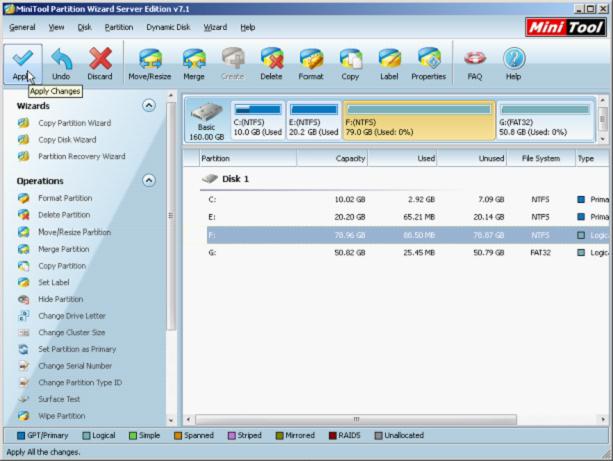The image size is (613, 461).
Task: Show partition Properties from toolbar
Action: click(428, 65)
